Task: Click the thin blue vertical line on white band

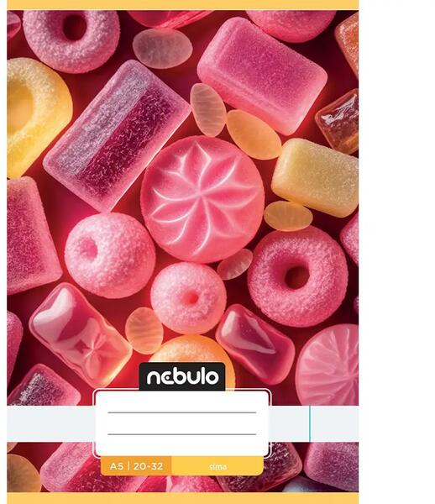Action: click(x=310, y=423)
